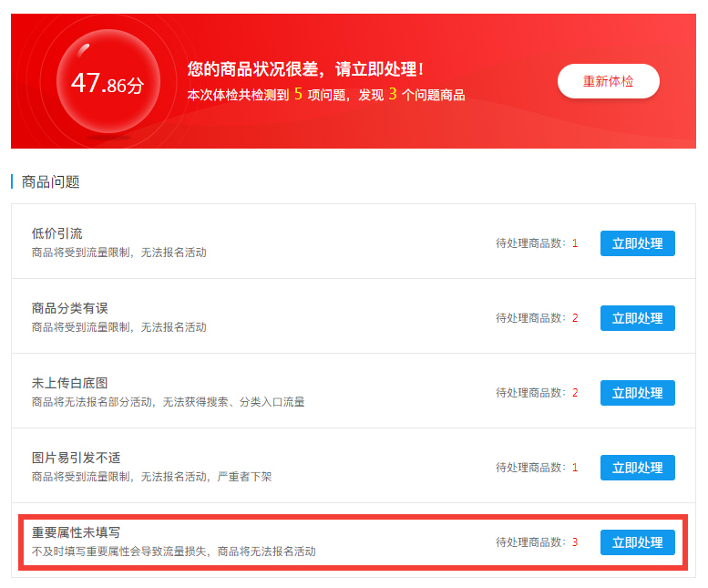Screen dimensions: 708x588
Task: Select the 低价引流 issue title
Action: coord(56,233)
